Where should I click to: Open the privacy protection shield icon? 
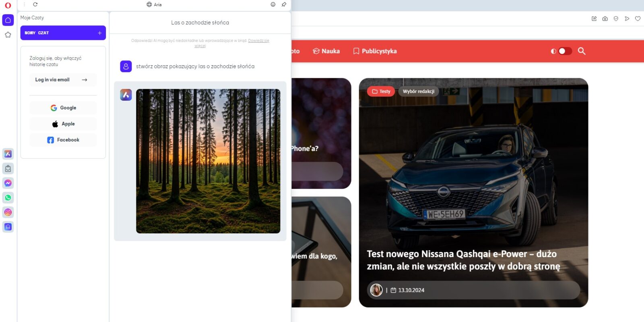[616, 19]
